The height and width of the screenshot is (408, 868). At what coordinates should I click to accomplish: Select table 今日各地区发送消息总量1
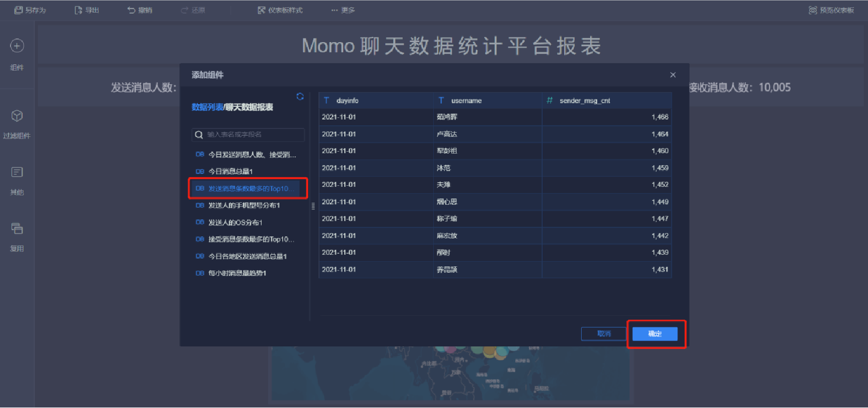click(241, 256)
